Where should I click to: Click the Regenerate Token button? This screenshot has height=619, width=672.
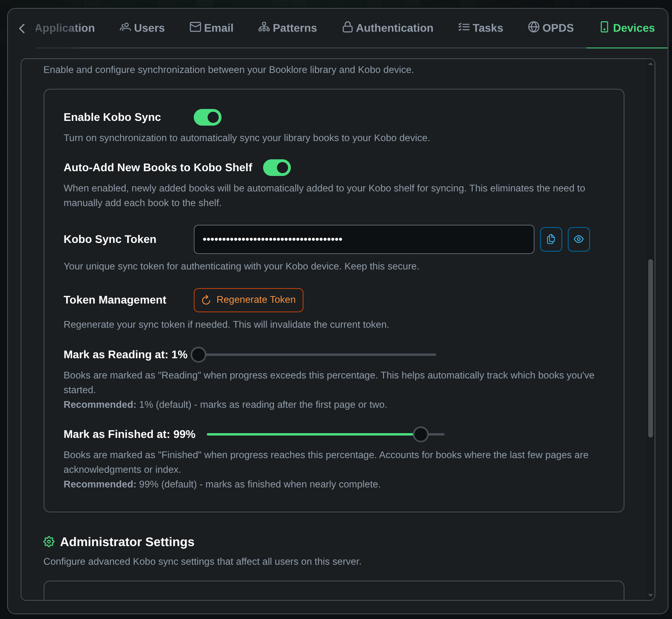coord(248,300)
